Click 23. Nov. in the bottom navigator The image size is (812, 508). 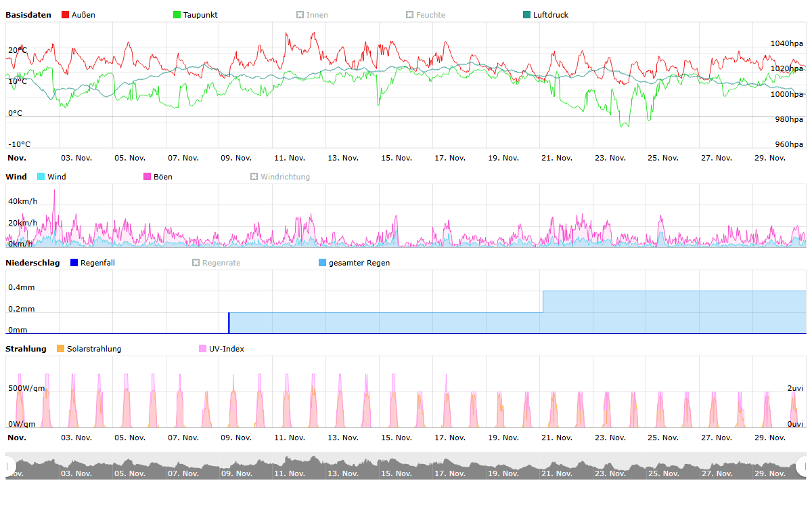tap(610, 473)
